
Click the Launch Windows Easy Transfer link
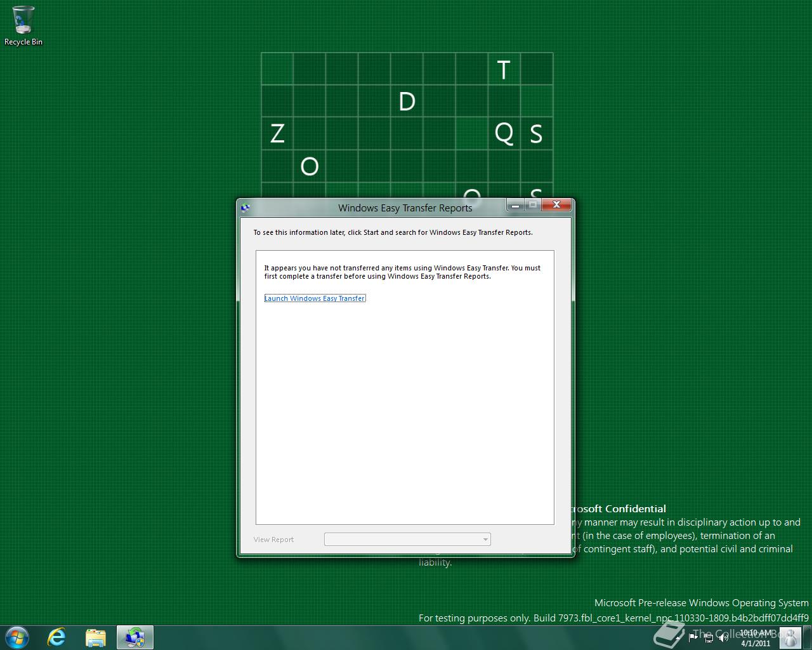pos(315,298)
